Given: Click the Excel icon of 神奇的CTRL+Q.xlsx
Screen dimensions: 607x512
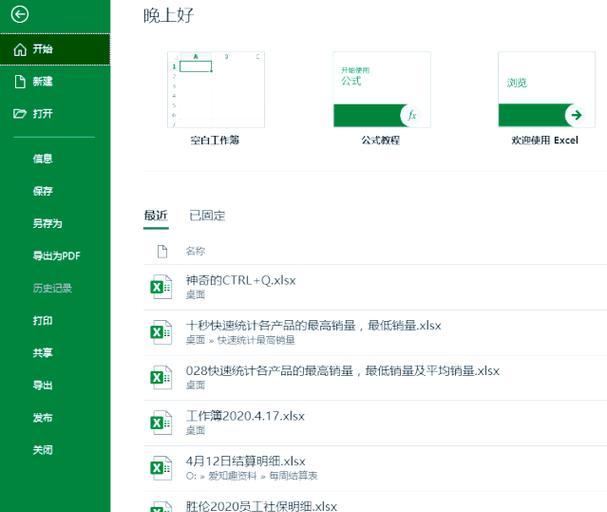Looking at the screenshot, I should [x=161, y=287].
